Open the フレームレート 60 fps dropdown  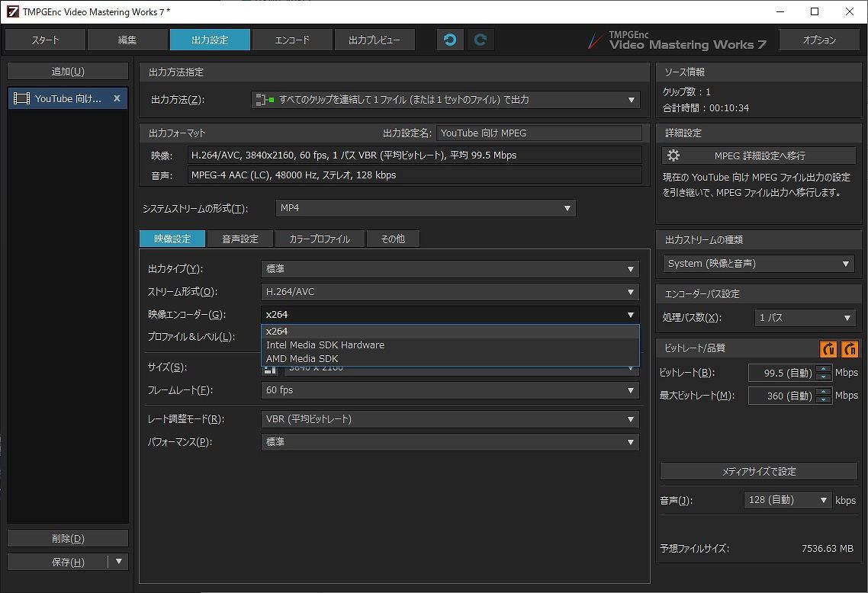click(x=450, y=390)
